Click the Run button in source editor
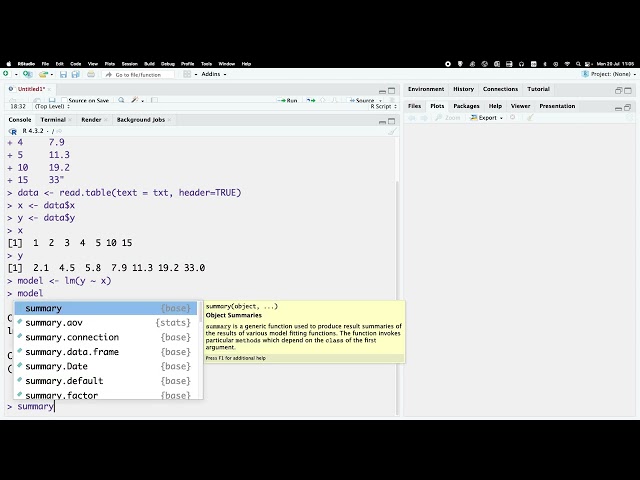The width and height of the screenshot is (640, 480). tap(287, 100)
